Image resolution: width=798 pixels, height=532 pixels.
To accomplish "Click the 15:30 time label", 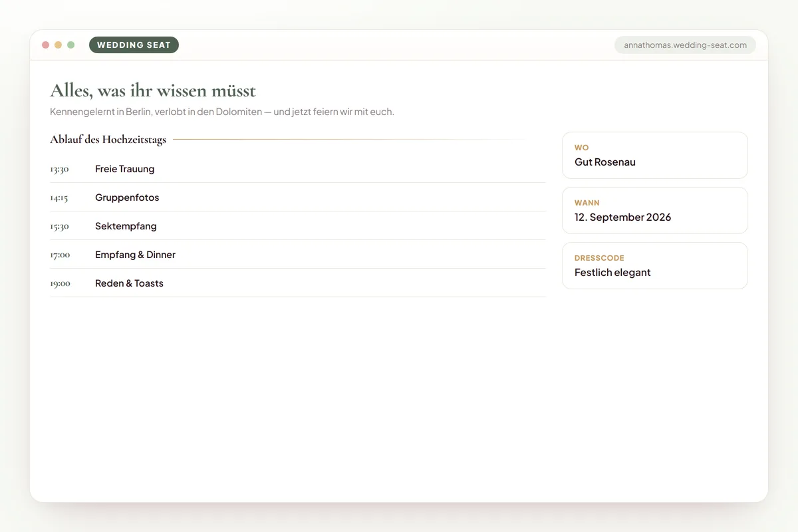I will (x=59, y=226).
